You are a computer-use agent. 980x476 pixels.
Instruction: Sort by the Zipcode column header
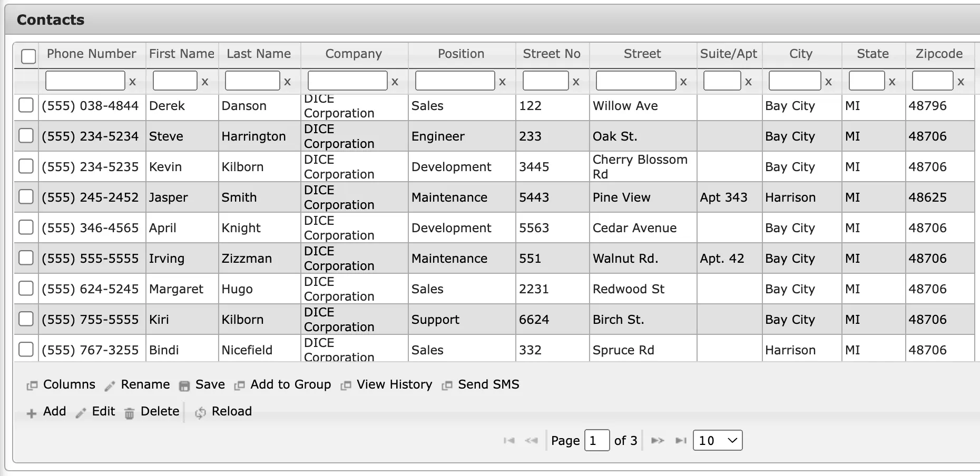coord(939,54)
